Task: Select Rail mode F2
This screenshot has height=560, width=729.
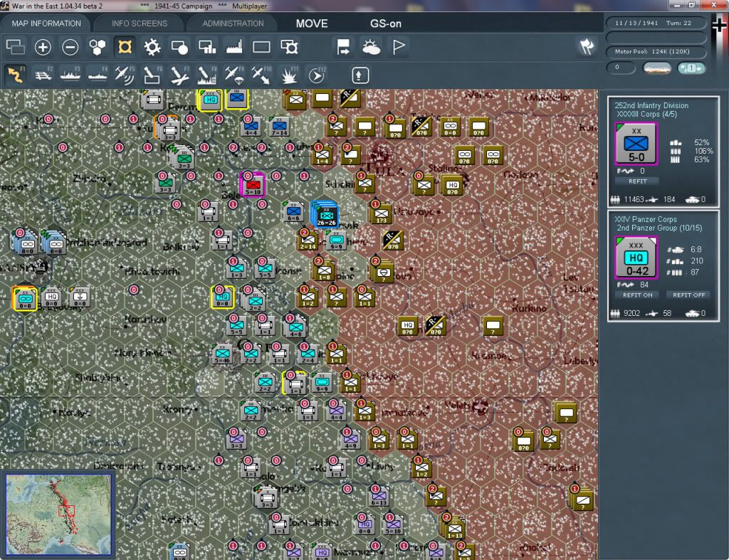Action: point(43,75)
